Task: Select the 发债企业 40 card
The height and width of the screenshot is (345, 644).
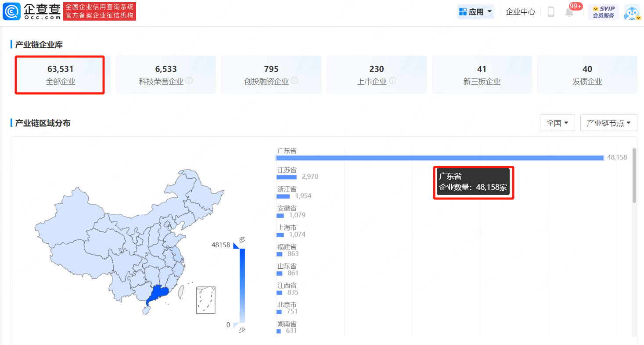Action: [587, 75]
